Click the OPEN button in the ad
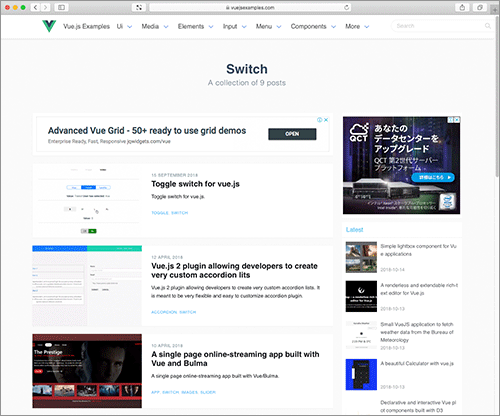500x416 pixels. click(292, 134)
